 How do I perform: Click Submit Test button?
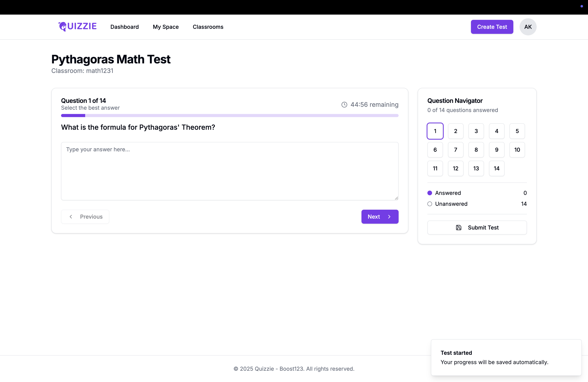click(477, 228)
